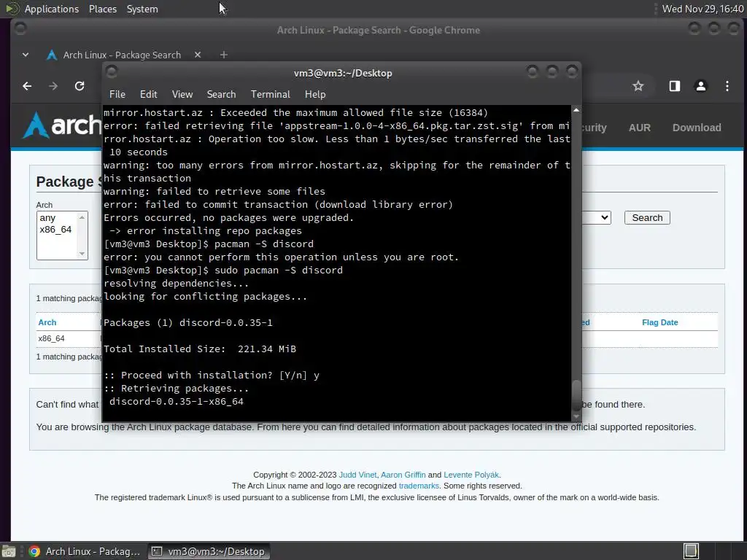This screenshot has height=560, width=747.
Task: Open the terminal Help menu
Action: 315,94
